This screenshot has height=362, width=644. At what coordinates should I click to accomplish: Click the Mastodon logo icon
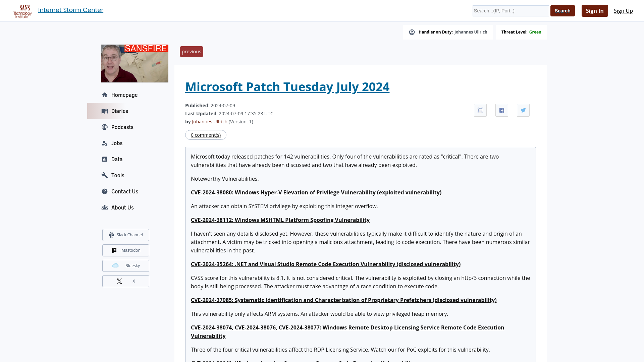(x=114, y=250)
